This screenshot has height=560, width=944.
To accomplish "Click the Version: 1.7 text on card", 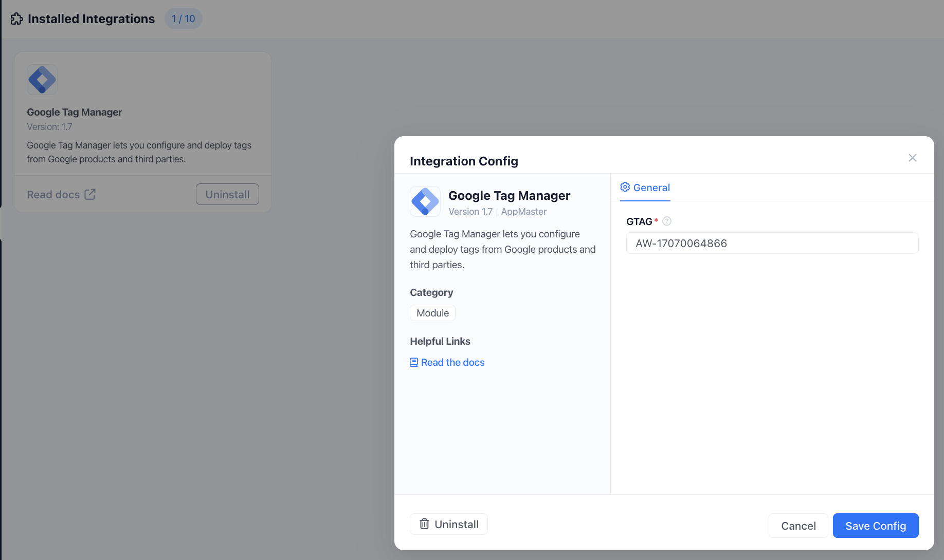I will pos(49,127).
